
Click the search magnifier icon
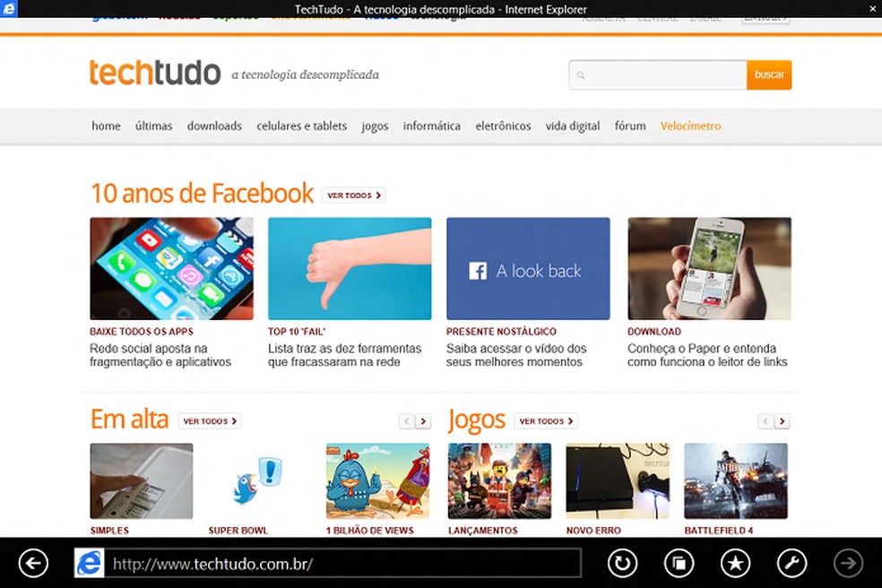pos(581,74)
